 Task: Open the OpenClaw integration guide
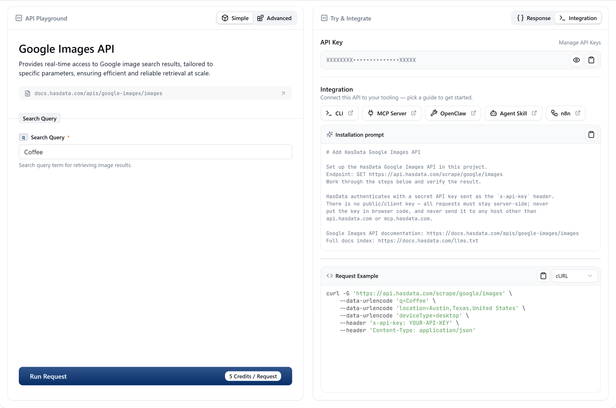click(x=453, y=113)
